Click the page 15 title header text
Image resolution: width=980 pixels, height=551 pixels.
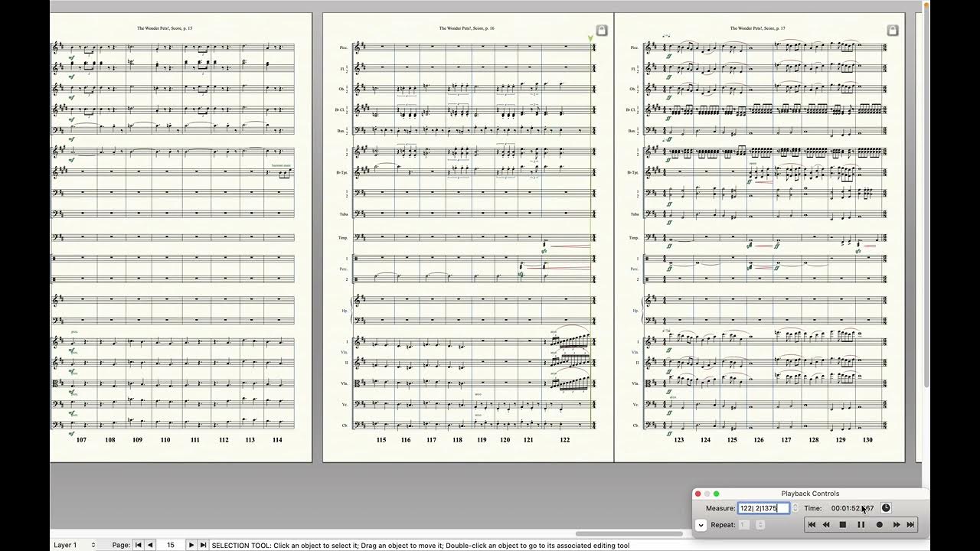pyautogui.click(x=165, y=28)
